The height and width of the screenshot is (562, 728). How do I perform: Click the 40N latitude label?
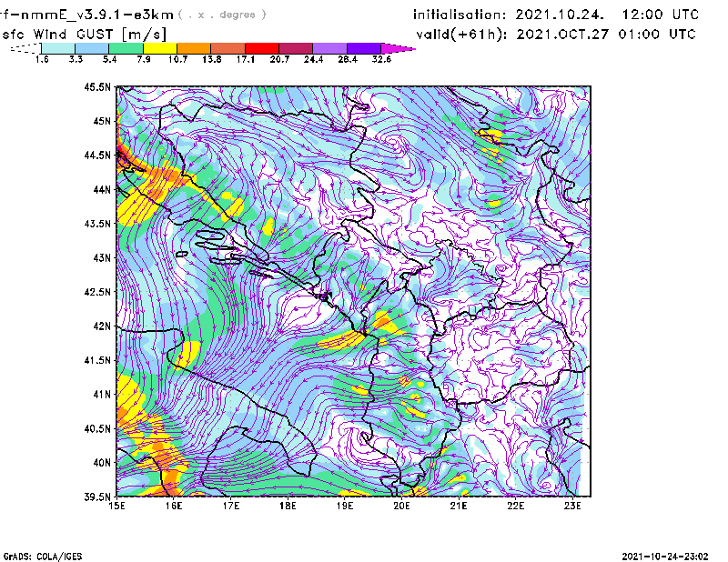point(102,463)
